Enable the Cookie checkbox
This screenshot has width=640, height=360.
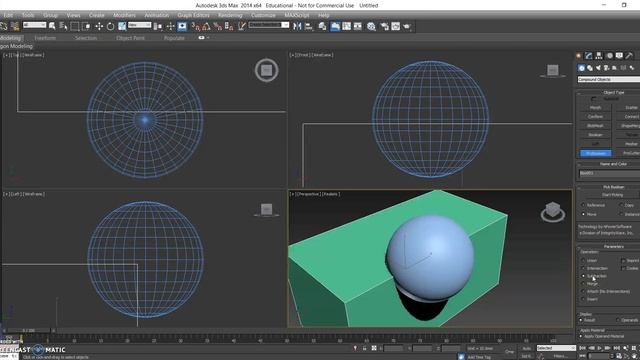pos(623,268)
